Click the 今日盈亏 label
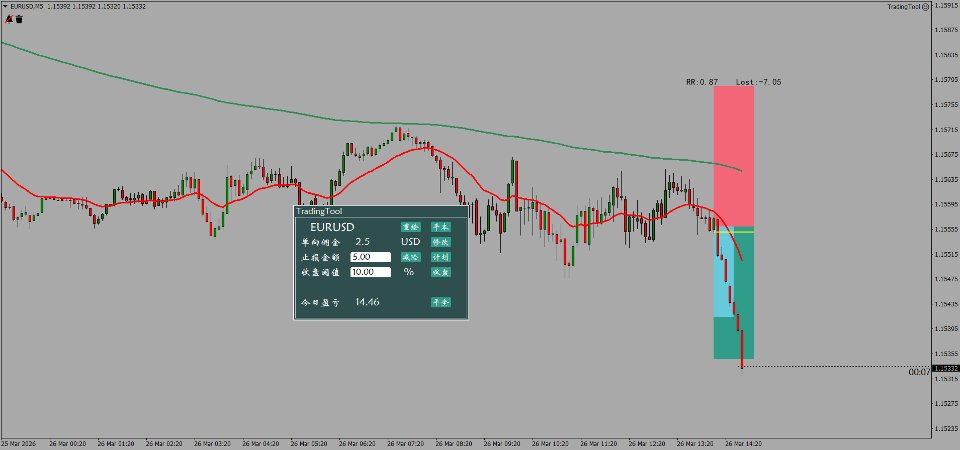Viewport: 960px width, 450px height. click(x=319, y=302)
